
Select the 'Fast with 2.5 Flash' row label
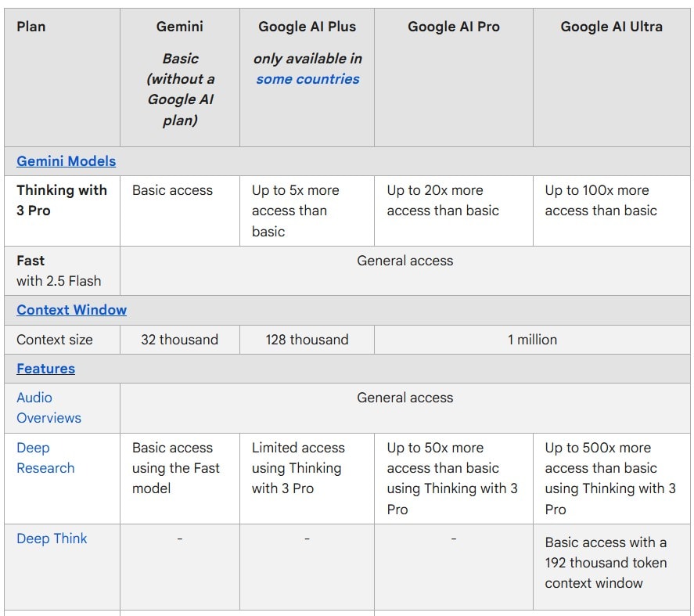(x=59, y=271)
